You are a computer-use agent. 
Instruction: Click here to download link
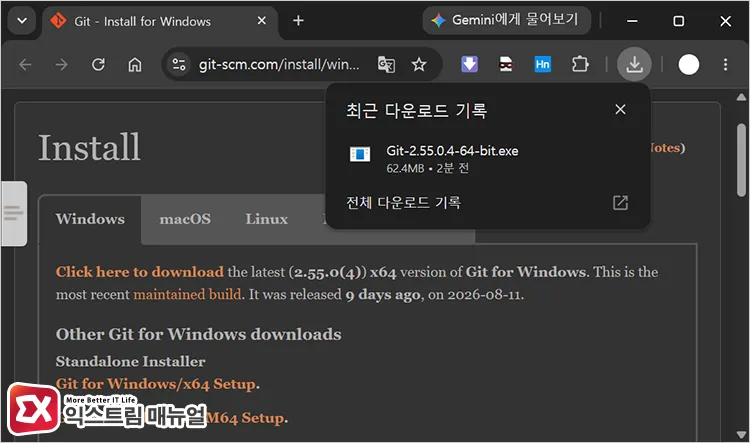140,272
